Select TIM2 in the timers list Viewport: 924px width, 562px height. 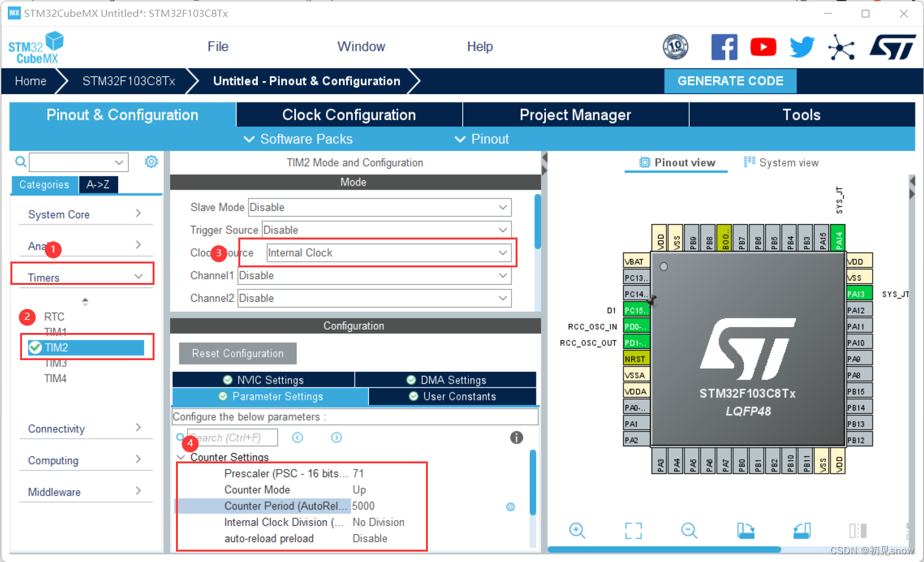coord(86,348)
